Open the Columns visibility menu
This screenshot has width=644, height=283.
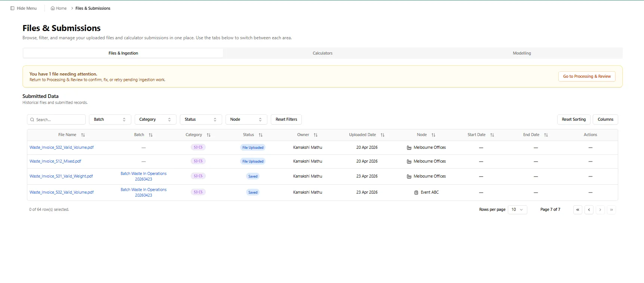pos(605,120)
